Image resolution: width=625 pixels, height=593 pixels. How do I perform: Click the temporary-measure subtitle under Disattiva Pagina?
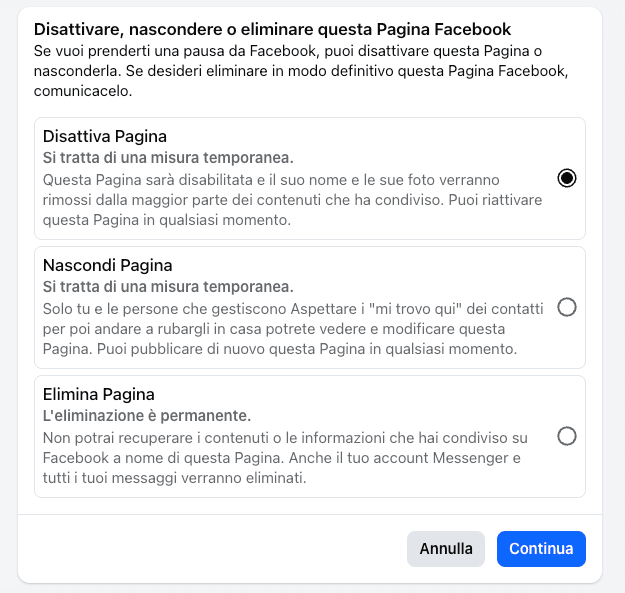pos(168,158)
